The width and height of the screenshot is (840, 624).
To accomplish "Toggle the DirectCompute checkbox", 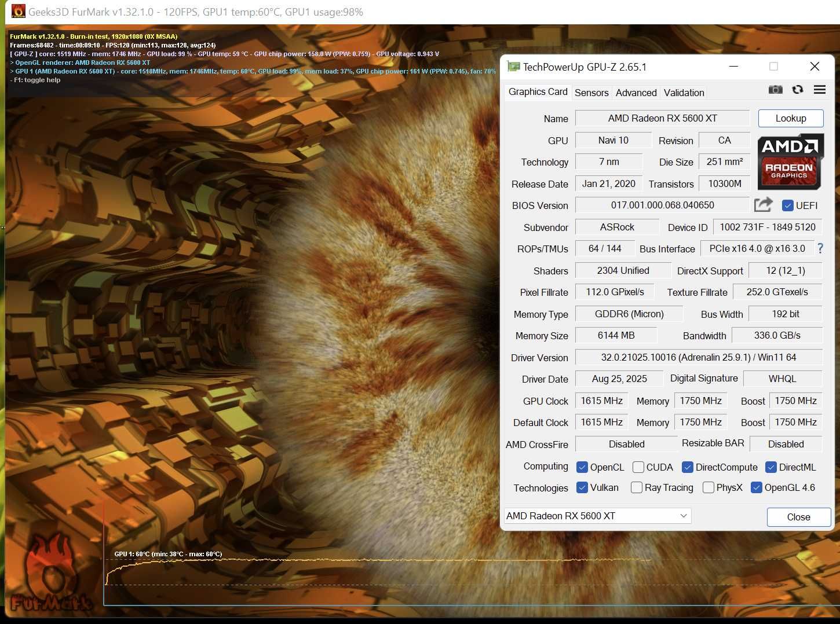I will coord(688,467).
